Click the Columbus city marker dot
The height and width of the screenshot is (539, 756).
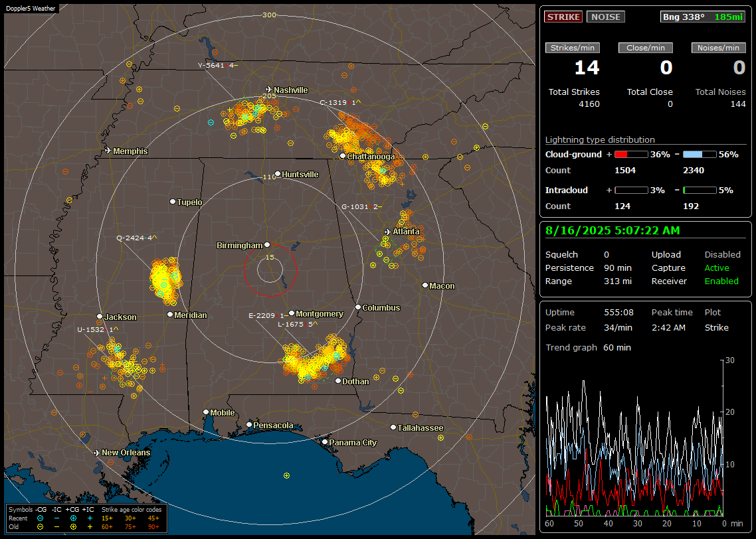[x=358, y=307]
